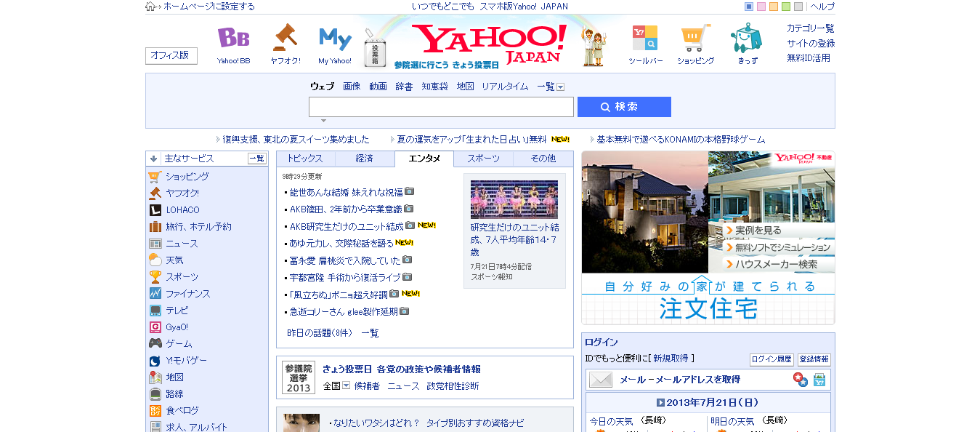Viewport: 980px width, 432px height.
Task: Click the GyaO! sidebar icon
Action: (x=155, y=327)
